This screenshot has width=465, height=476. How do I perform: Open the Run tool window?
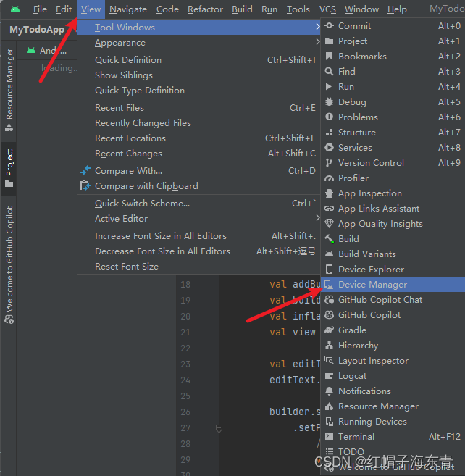pos(393,87)
